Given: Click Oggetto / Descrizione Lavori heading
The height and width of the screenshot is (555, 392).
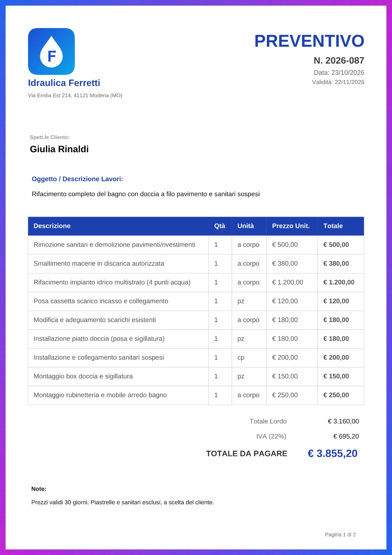Looking at the screenshot, I should [x=77, y=179].
